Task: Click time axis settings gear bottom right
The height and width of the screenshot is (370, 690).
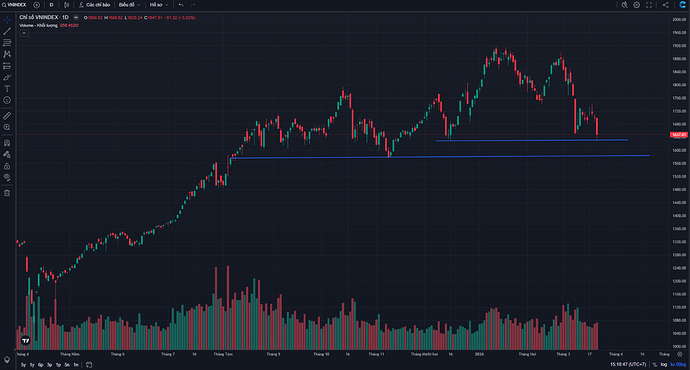Action: coord(679,354)
